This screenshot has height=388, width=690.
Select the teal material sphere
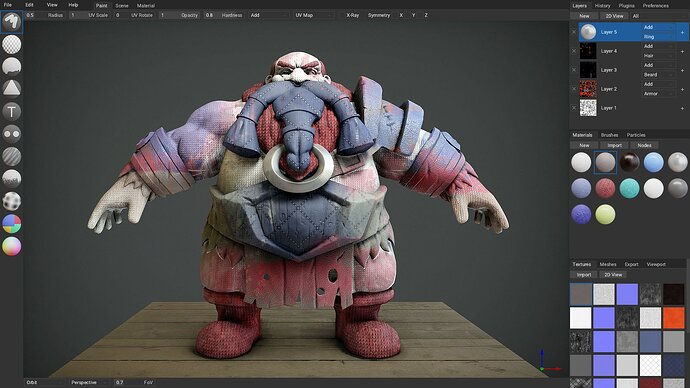click(629, 188)
